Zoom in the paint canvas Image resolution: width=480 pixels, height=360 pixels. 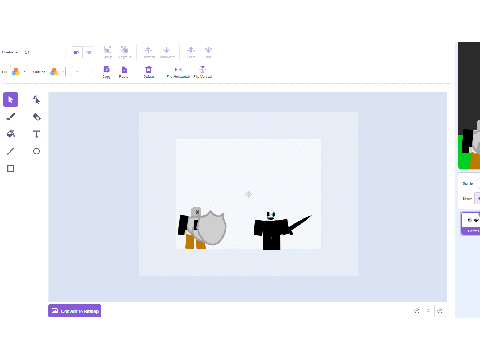[440, 311]
